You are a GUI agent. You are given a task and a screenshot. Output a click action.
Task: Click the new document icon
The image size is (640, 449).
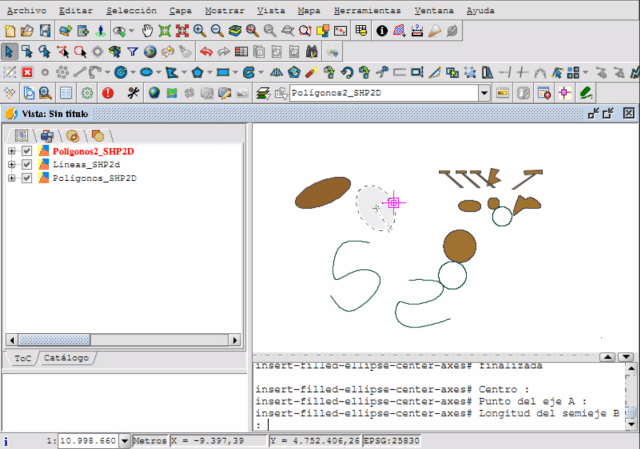pyautogui.click(x=10, y=30)
